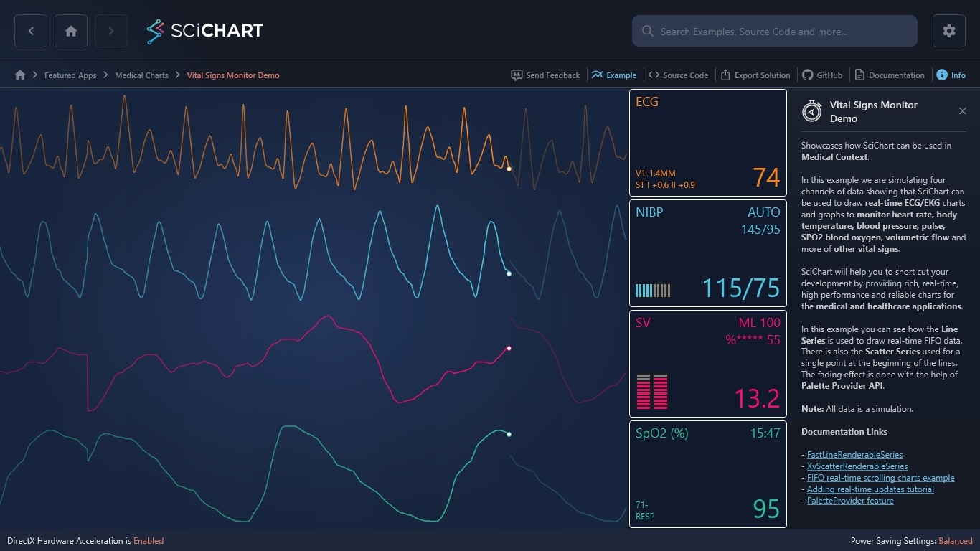Click the blue NIBP trace marker dot

coord(509,273)
